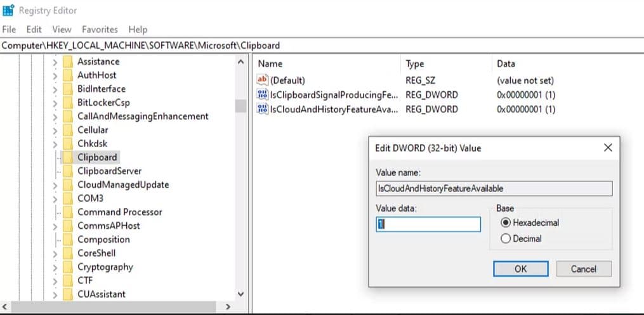Screen dimensions: 644x315
Task: Open the File menu
Action: [9, 30]
